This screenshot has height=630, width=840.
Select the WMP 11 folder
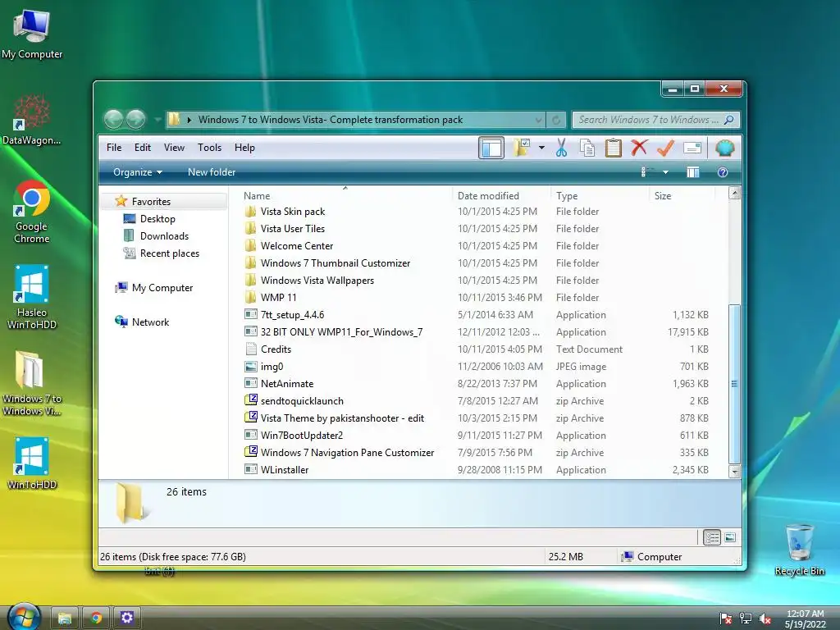point(279,297)
